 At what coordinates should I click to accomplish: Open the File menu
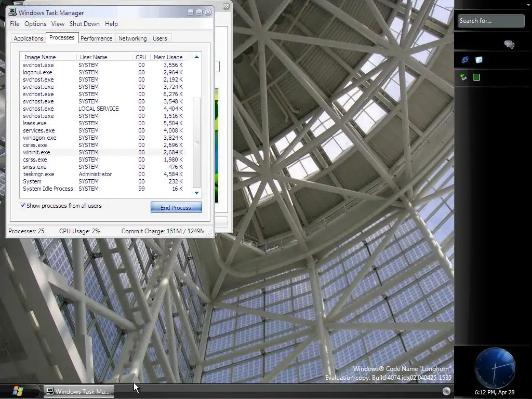pyautogui.click(x=15, y=24)
